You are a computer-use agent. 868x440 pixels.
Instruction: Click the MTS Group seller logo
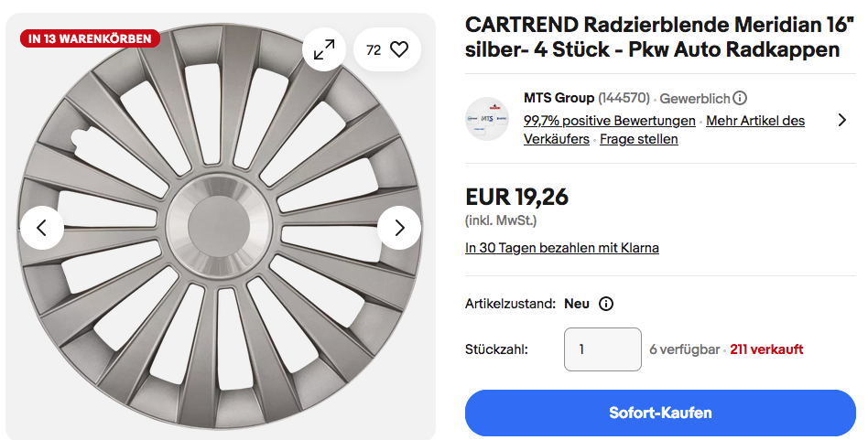click(487, 119)
